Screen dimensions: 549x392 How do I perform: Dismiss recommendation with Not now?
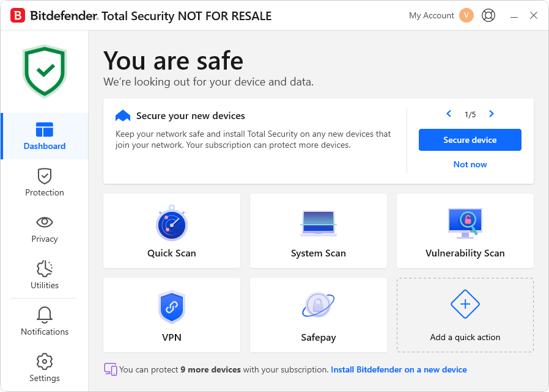pos(470,164)
